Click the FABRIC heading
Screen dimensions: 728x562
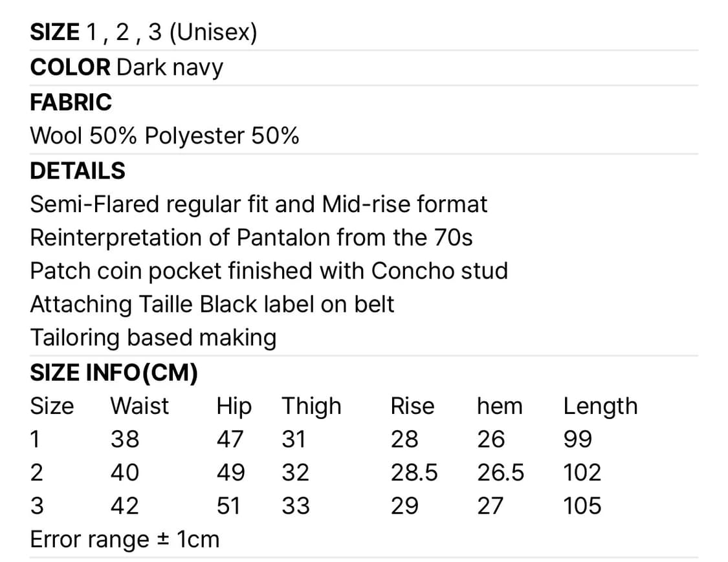[x=71, y=102]
